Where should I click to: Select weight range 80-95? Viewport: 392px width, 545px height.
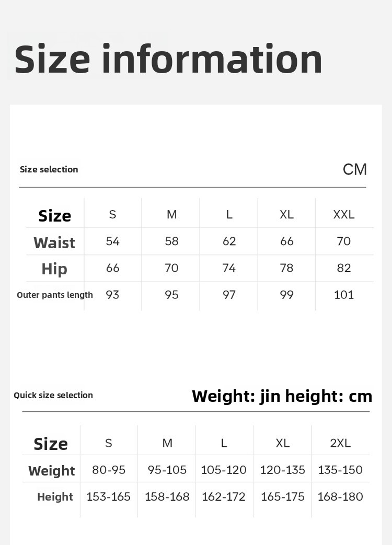point(109,470)
